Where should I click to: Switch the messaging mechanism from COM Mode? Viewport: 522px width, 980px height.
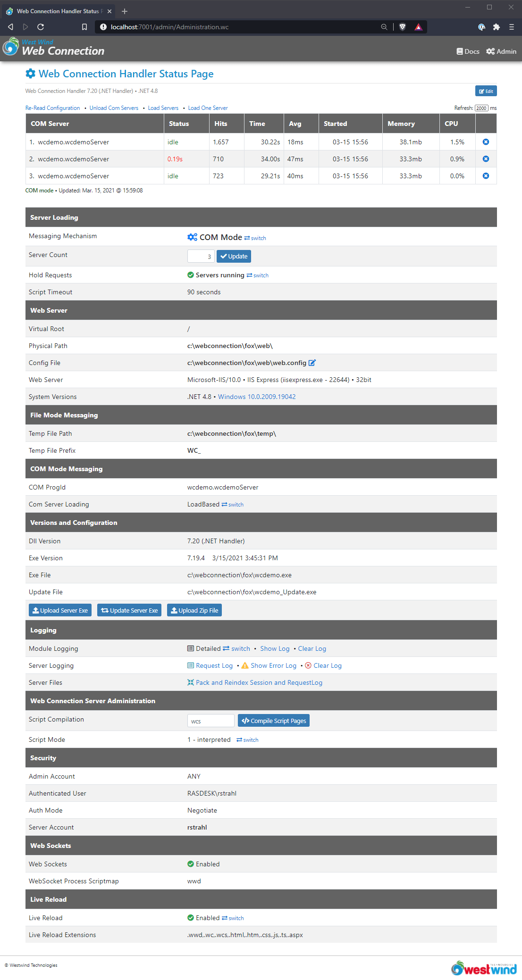(255, 238)
